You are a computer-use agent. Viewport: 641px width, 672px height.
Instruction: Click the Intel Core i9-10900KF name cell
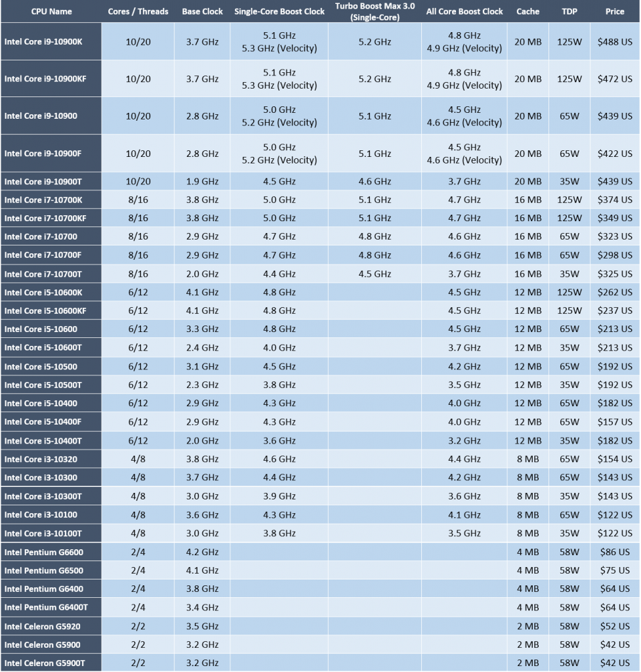[51, 79]
